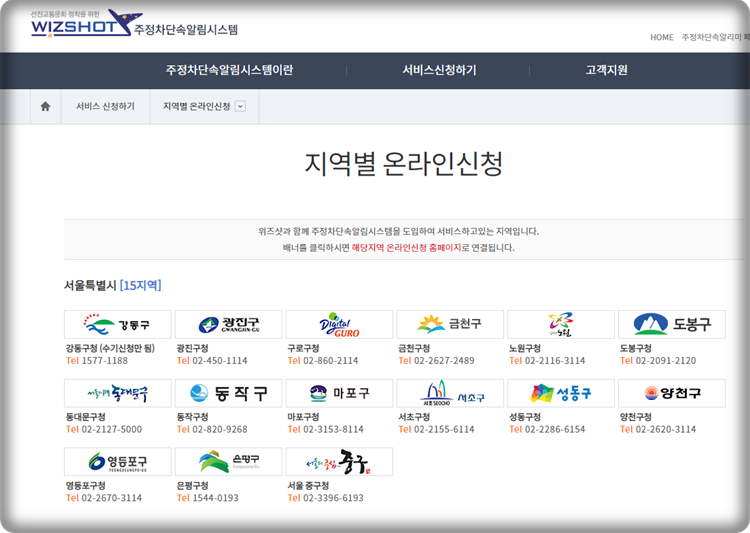
Task: Open the 동작구 banner
Action: pos(229,393)
